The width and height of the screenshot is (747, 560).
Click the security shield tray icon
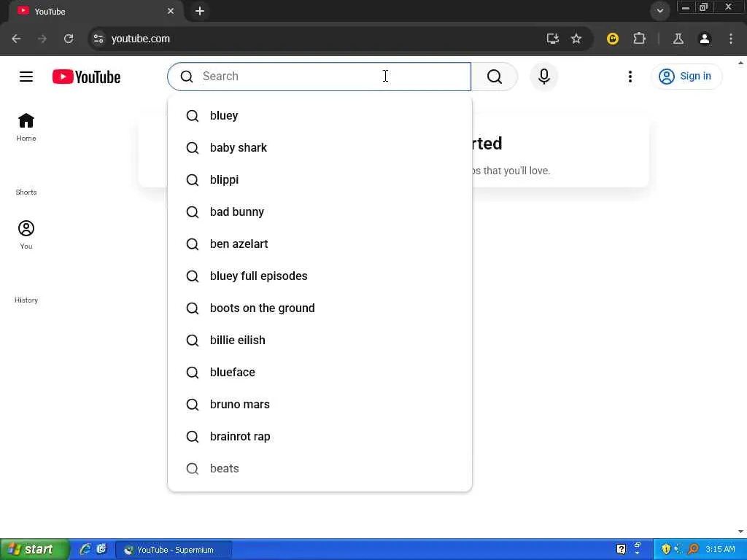(x=666, y=549)
